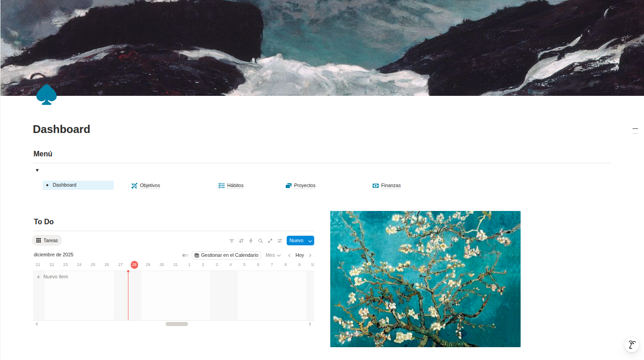The image size is (644, 360).
Task: Click the blue spade page icon
Action: (46, 94)
